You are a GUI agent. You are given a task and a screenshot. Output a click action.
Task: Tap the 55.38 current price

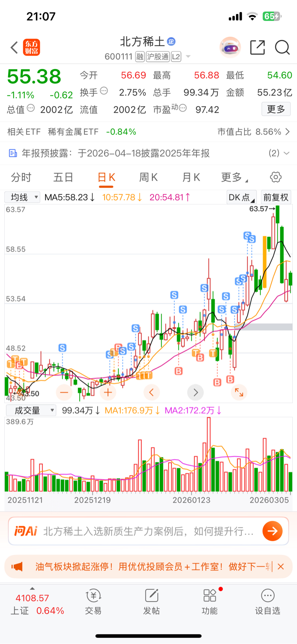(x=34, y=77)
